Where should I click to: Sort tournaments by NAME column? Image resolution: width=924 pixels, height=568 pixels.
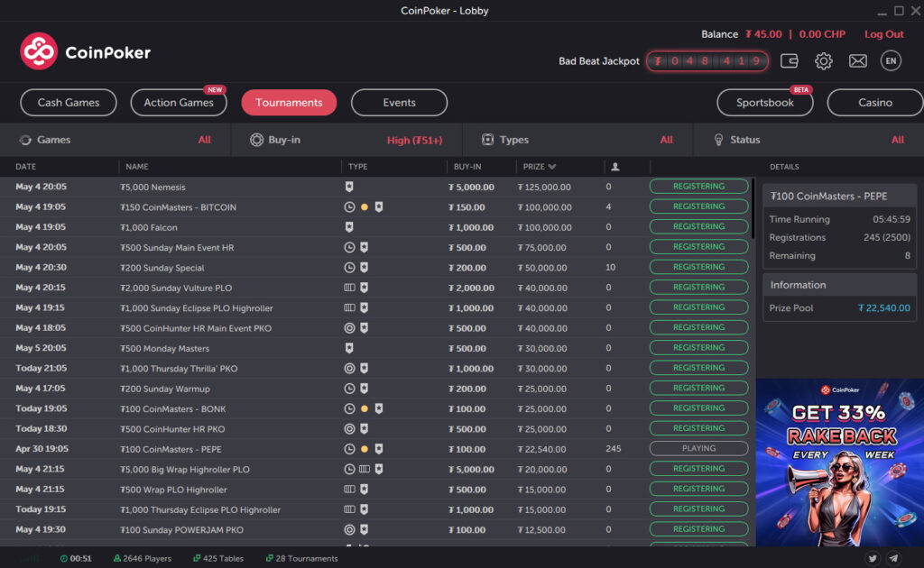pos(137,167)
